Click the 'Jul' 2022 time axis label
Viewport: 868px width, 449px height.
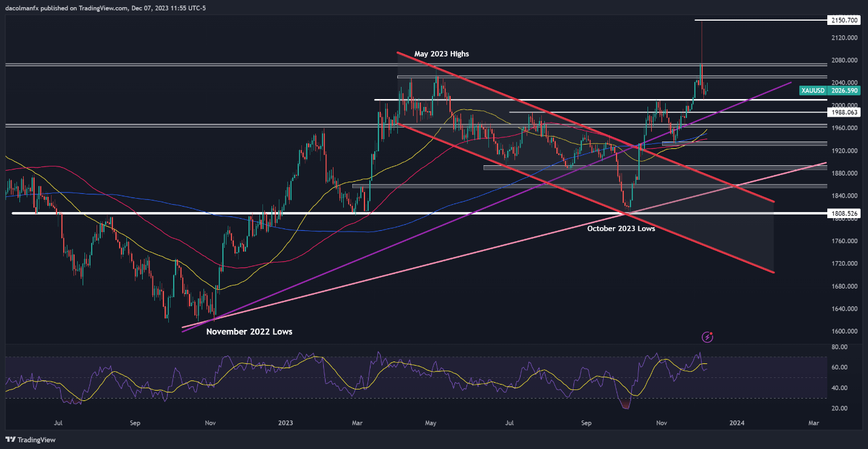coord(58,422)
